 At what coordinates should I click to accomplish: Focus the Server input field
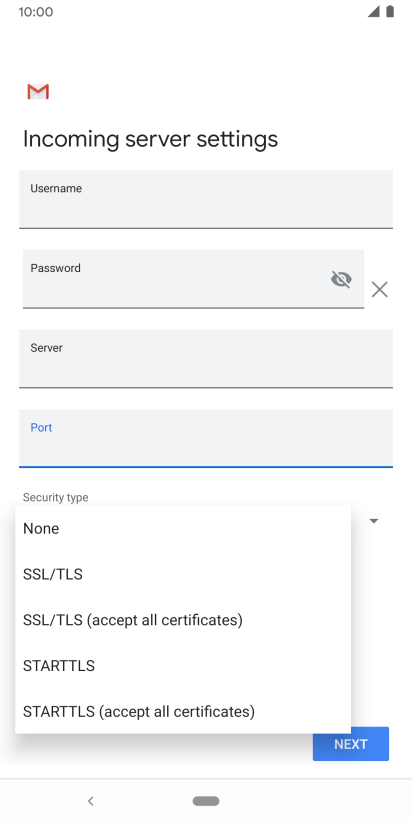(x=206, y=359)
